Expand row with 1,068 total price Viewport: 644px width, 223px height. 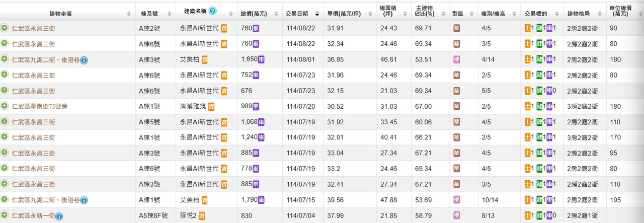pyautogui.click(x=5, y=122)
